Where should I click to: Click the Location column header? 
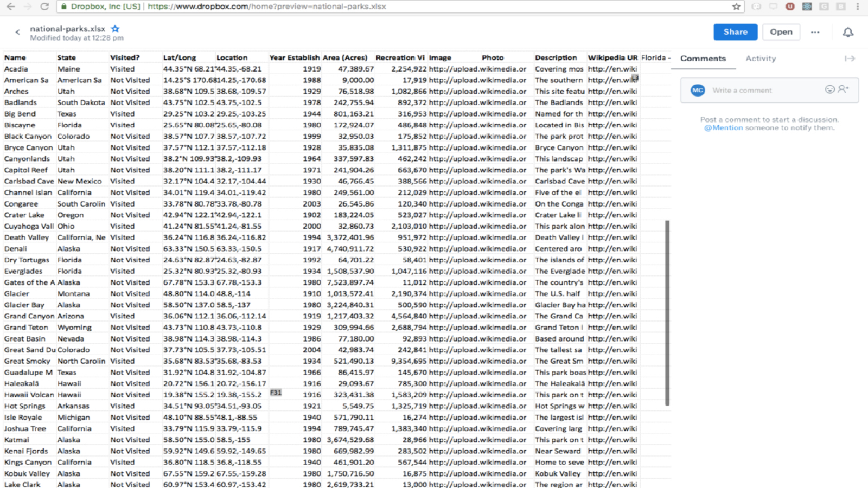[x=232, y=57]
